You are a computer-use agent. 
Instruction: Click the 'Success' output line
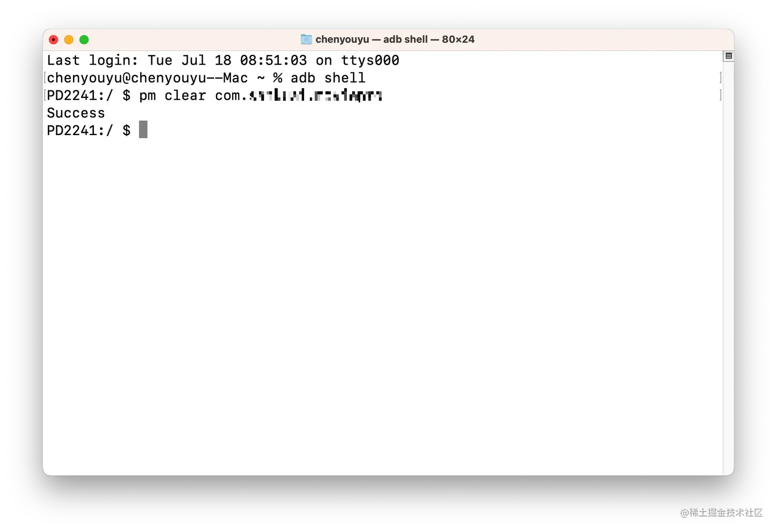pyautogui.click(x=76, y=113)
